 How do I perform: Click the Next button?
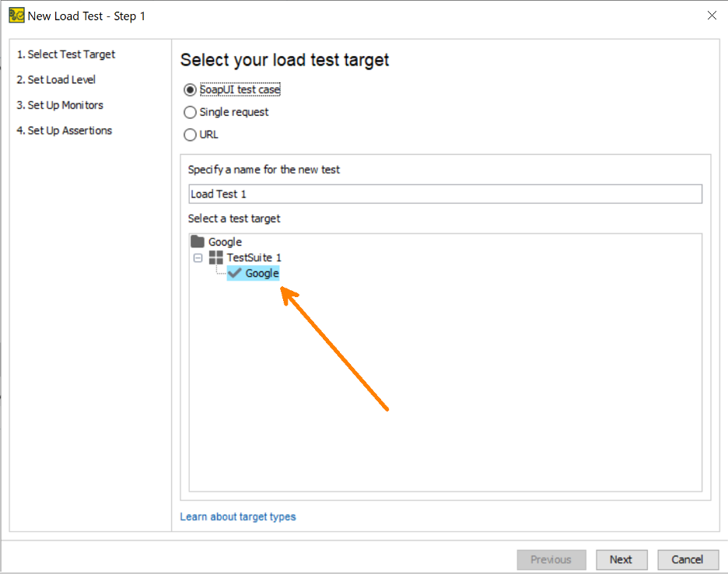[621, 559]
